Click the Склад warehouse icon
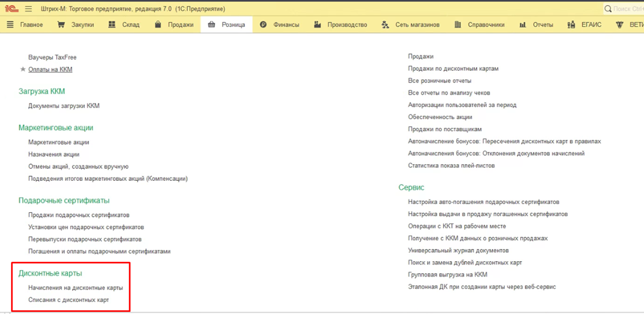This screenshot has height=314, width=644. click(109, 24)
